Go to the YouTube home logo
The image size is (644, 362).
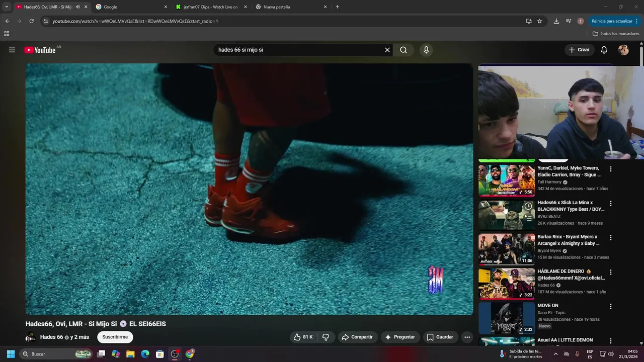[40, 50]
